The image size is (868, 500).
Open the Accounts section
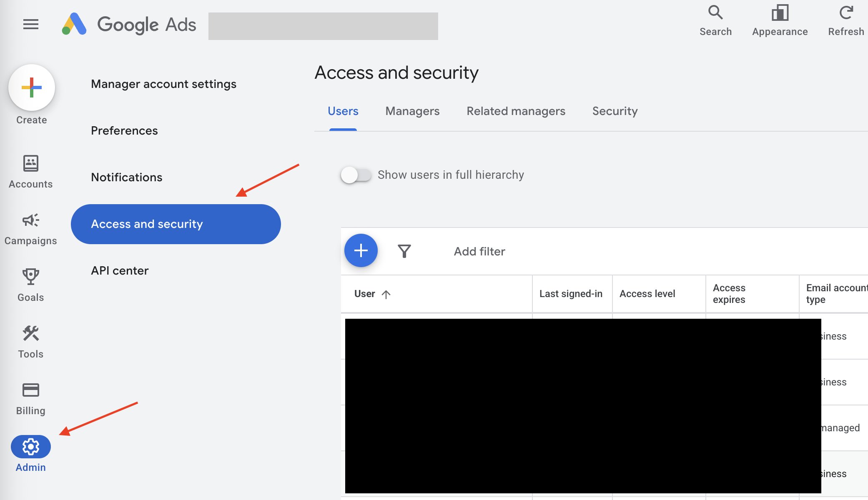click(31, 172)
